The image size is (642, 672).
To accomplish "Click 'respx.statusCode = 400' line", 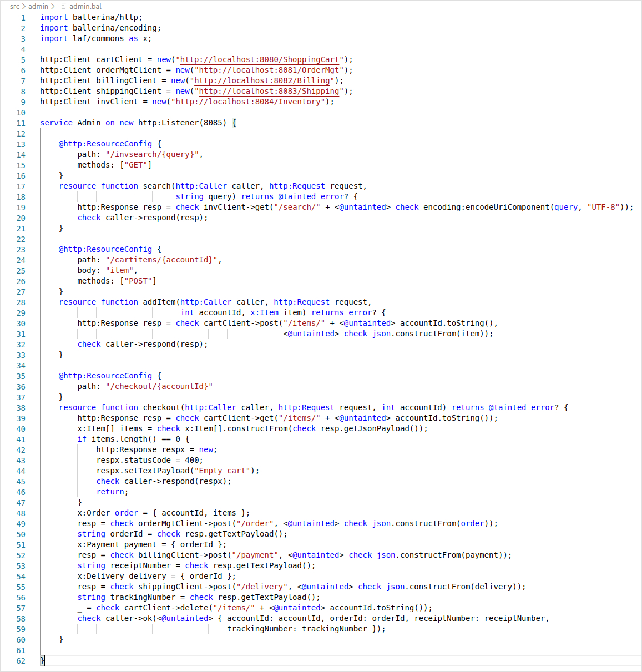I will click(x=150, y=460).
